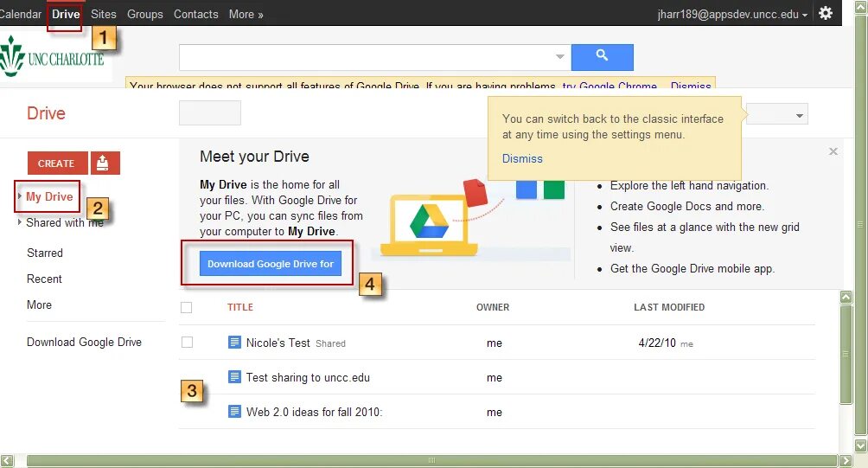The image size is (868, 468).
Task: Click file list scrollbar up arrow
Action: coord(846,297)
